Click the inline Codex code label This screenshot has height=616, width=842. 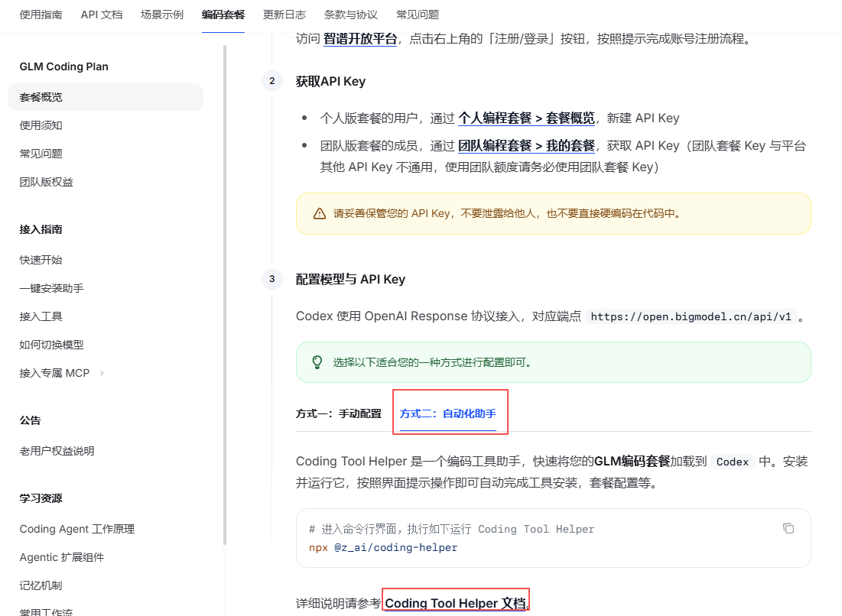point(733,462)
